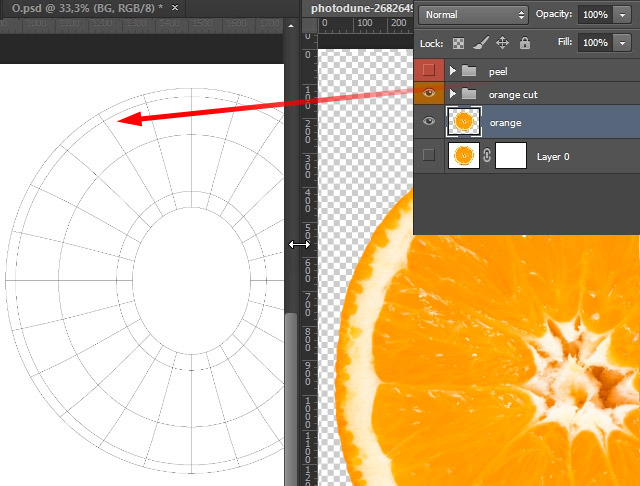Click the 'Layer 0' layer name
Screen dimensions: 640x486
point(553,157)
